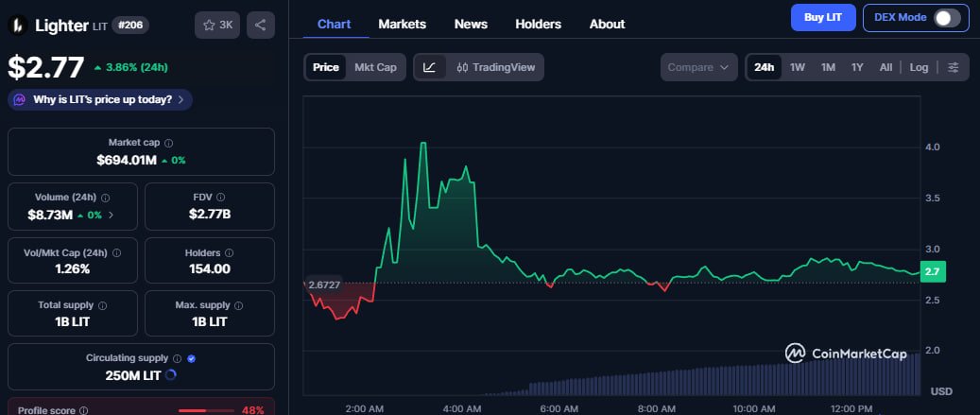
Task: Click the $2.77B FDV value
Action: [x=210, y=215]
